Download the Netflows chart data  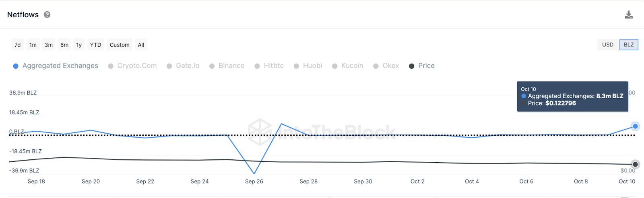[x=628, y=15]
